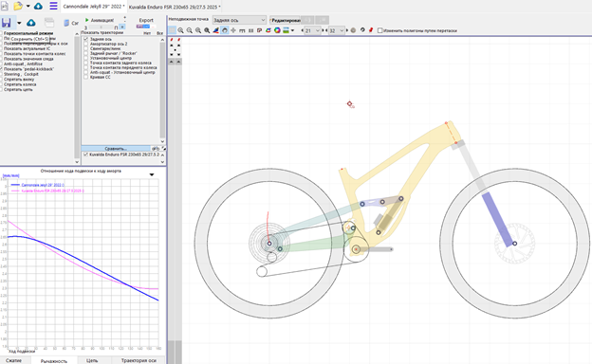This screenshot has width=592, height=364.
Task: Click Все to show all trajectories
Action: pos(159,33)
